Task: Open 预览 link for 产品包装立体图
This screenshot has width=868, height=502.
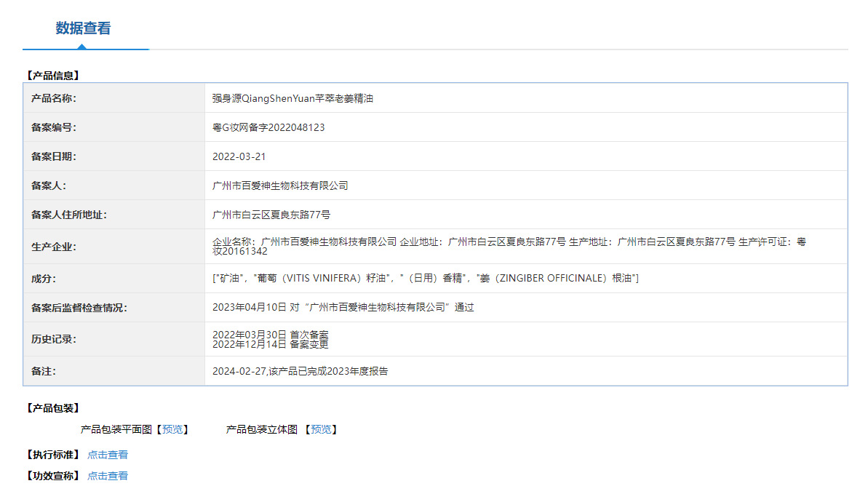Action: 321,429
